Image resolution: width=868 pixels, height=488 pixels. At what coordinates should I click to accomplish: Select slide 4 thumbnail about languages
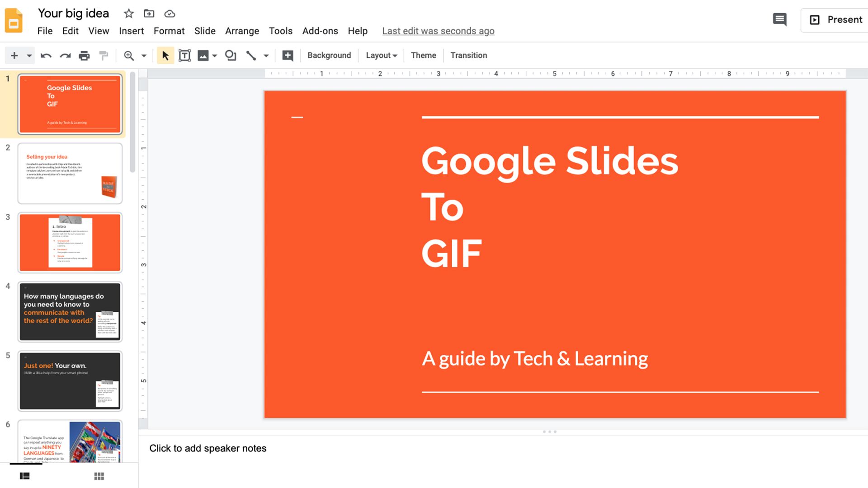point(70,312)
